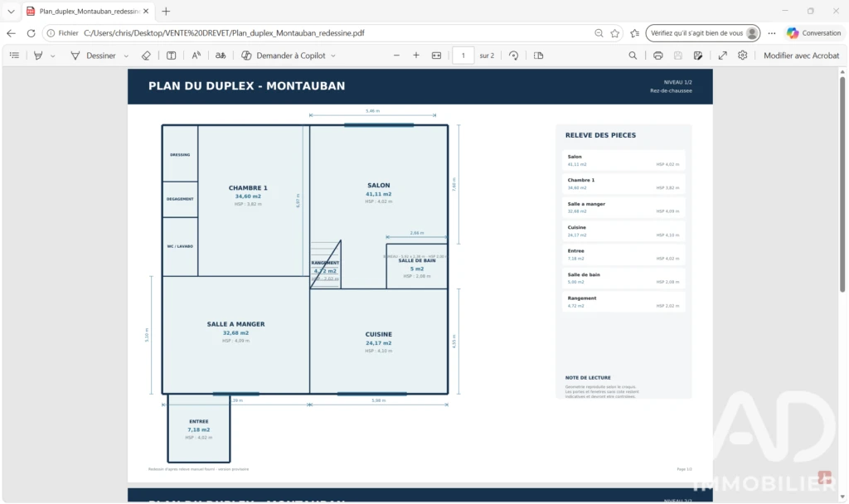The width and height of the screenshot is (849, 504).
Task: Go back to the previous page
Action: [x=11, y=33]
